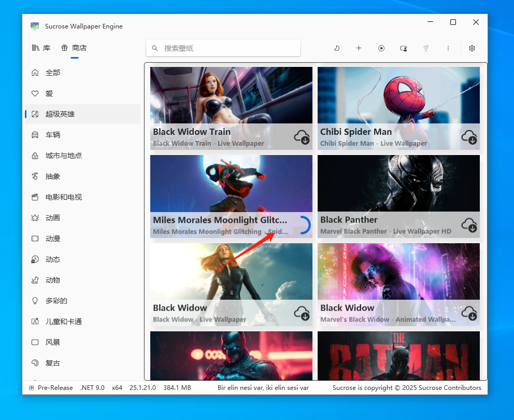
Task: Click "Chibi Spider Man - Live Wallpaper" subtitle
Action: point(374,144)
